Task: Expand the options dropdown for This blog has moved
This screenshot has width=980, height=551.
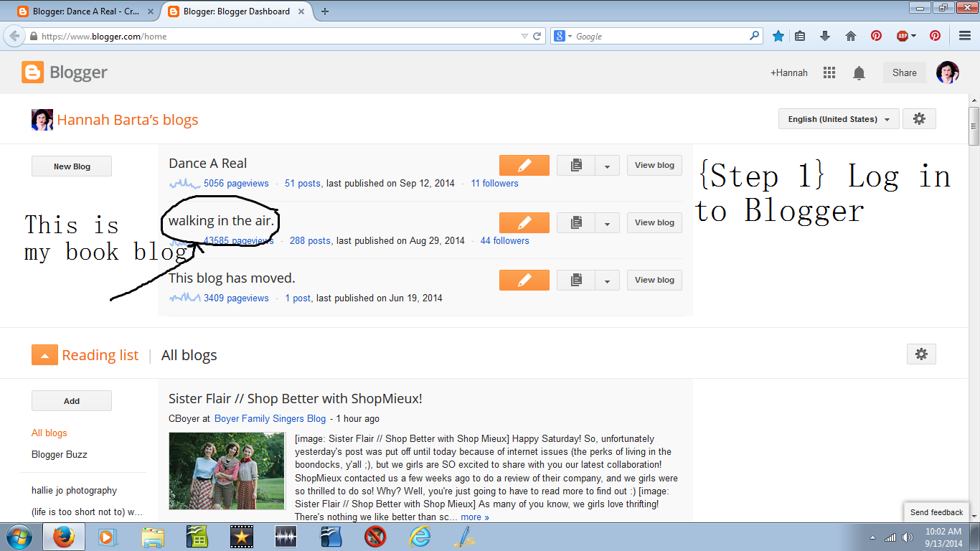Action: pyautogui.click(x=608, y=280)
